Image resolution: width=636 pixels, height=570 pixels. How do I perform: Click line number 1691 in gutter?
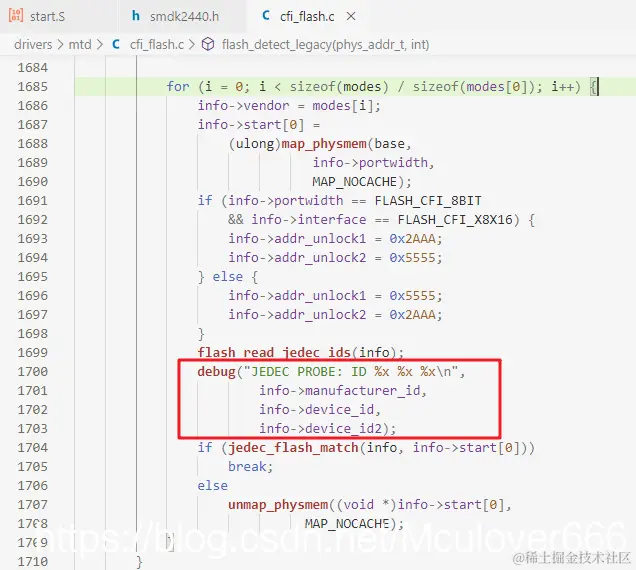(x=32, y=200)
